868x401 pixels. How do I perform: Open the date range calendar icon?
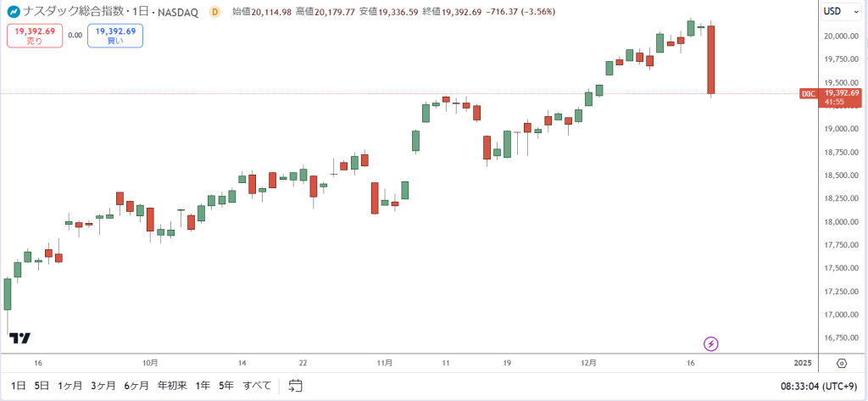click(295, 386)
